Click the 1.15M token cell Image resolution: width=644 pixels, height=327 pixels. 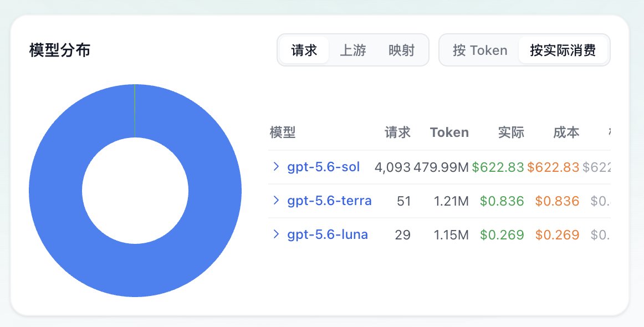pos(451,234)
